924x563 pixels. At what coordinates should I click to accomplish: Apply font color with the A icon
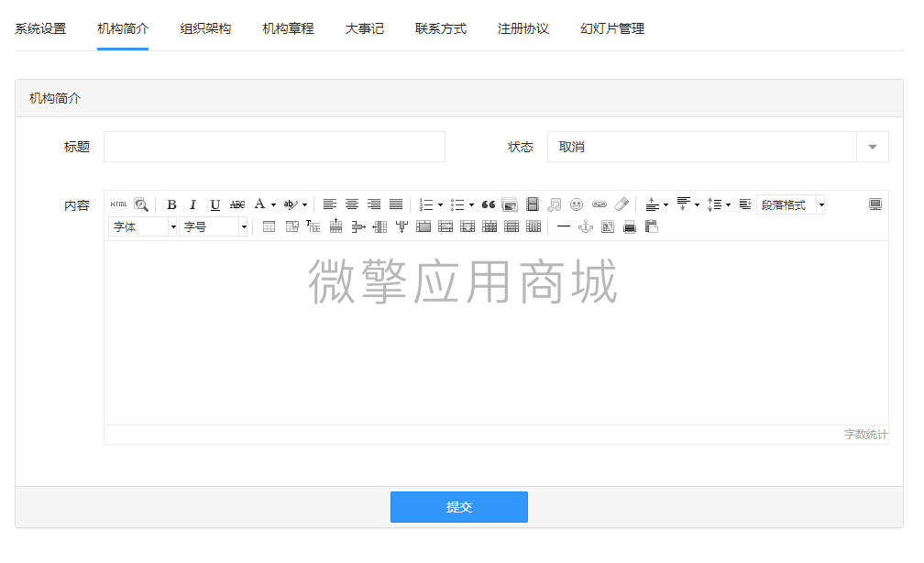click(x=260, y=204)
